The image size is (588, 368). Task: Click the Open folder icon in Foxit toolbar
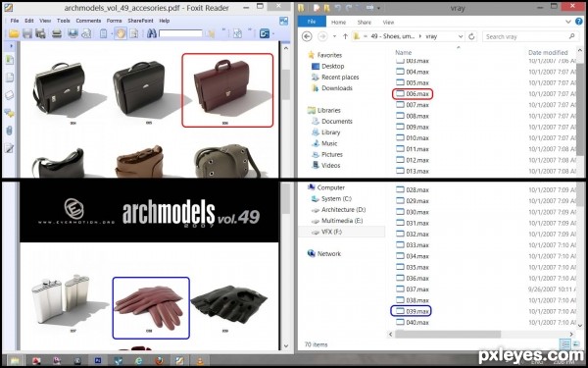pyautogui.click(x=14, y=33)
